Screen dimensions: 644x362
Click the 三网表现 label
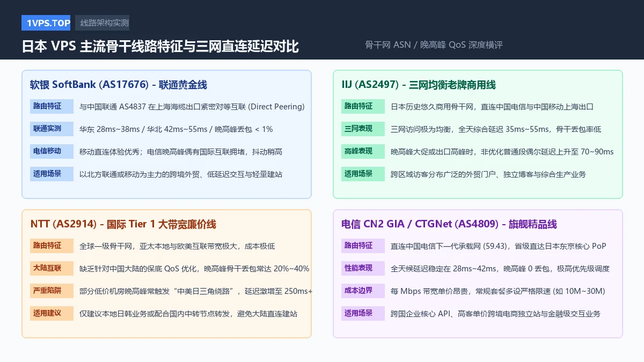(x=363, y=129)
